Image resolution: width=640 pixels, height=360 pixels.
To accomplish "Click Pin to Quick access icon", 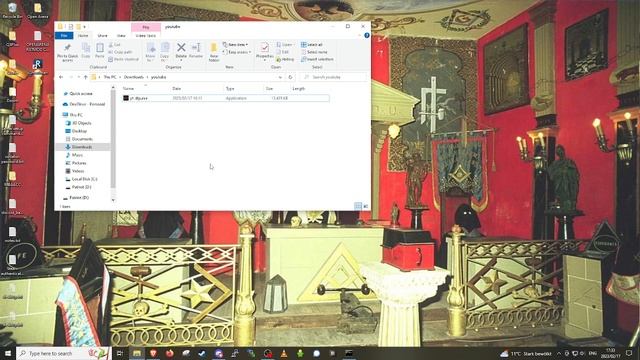I will tap(67, 52).
